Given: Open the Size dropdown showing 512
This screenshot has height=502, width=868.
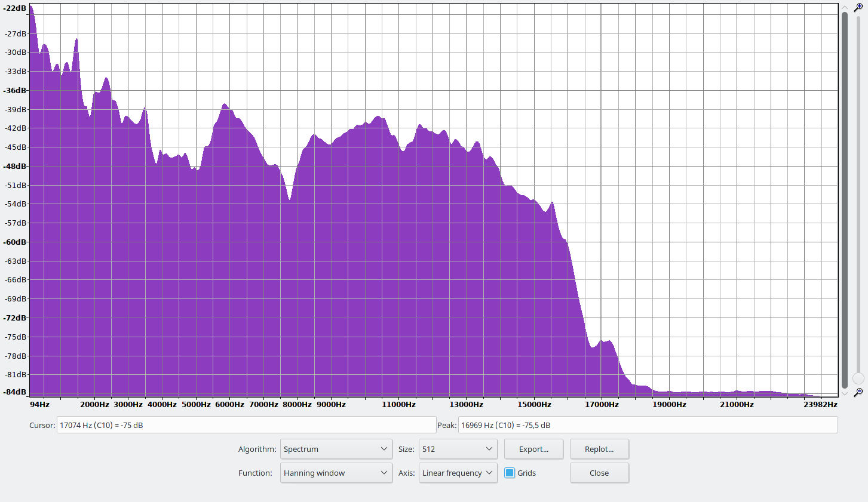Looking at the screenshot, I should point(458,449).
